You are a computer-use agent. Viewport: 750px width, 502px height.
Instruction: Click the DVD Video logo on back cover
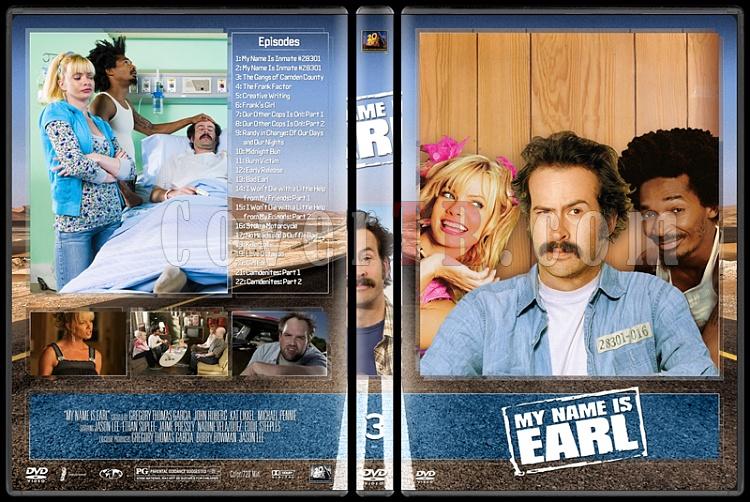pos(37,473)
